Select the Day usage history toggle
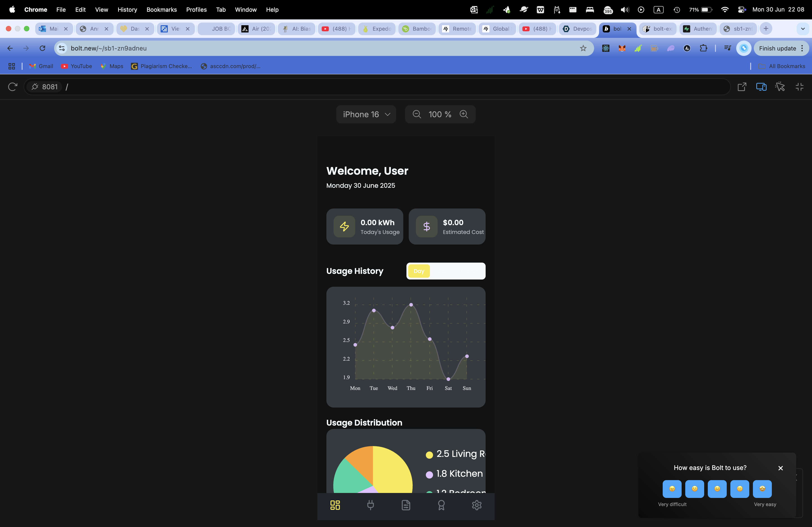Image resolution: width=812 pixels, height=527 pixels. [x=419, y=271]
